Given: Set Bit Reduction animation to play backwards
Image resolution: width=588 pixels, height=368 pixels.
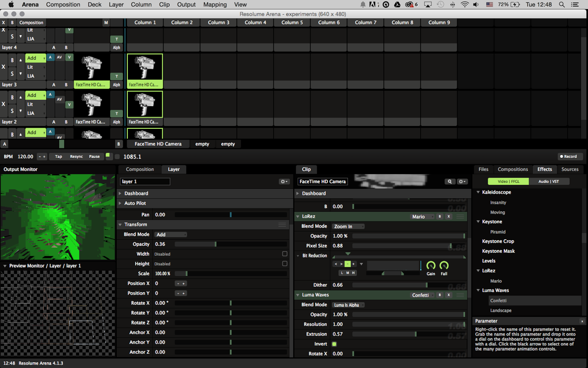Looking at the screenshot, I should point(336,264).
